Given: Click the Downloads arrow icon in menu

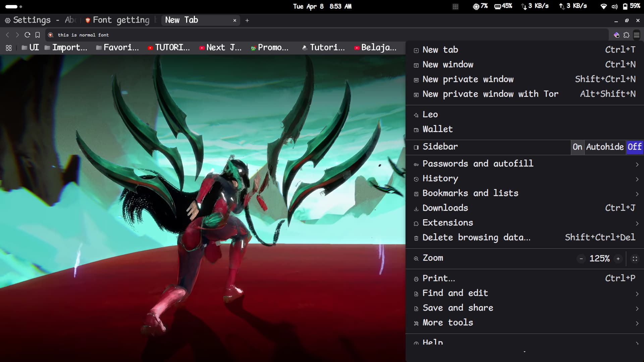Looking at the screenshot, I should click(416, 209).
